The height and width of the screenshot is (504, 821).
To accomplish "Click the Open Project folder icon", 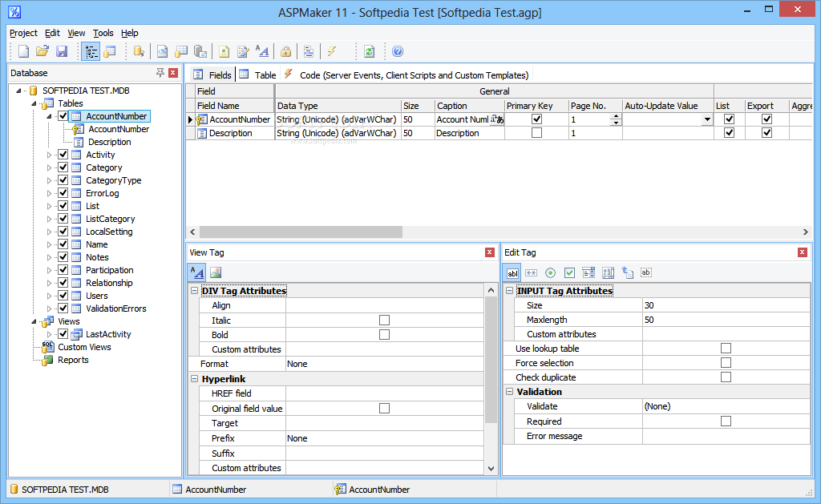I will coord(42,51).
